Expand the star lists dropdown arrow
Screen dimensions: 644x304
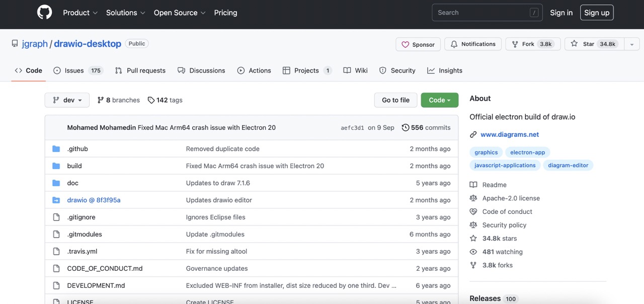coord(632,44)
